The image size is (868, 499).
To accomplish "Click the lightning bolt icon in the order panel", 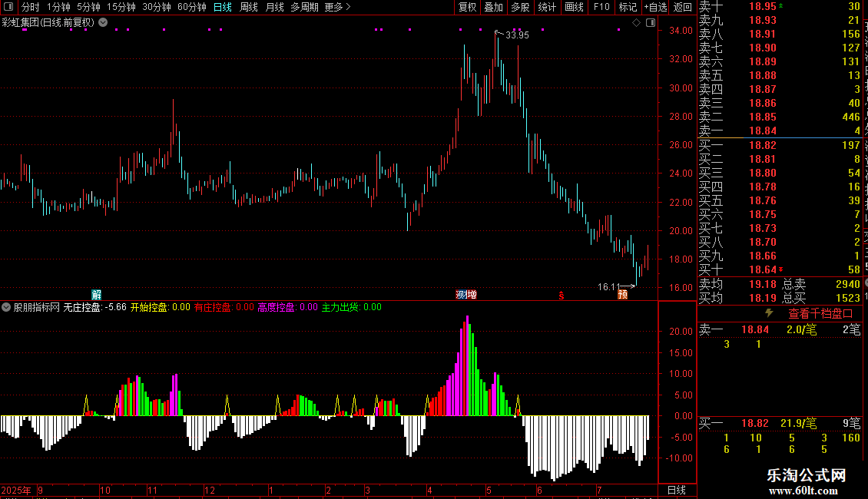I will [769, 313].
